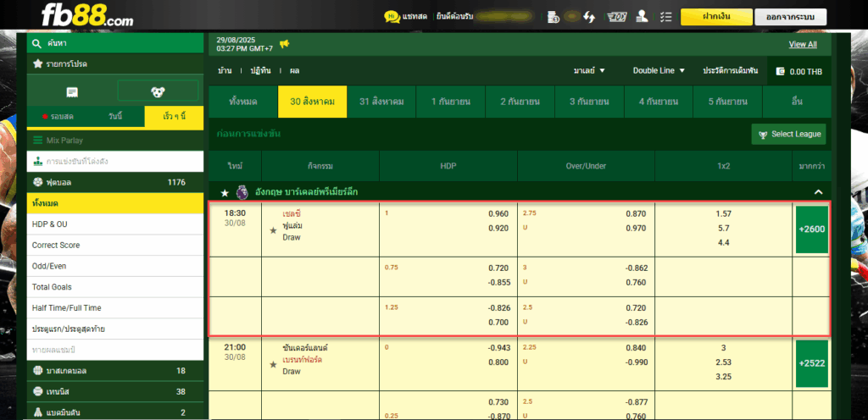868x420 pixels.
Task: Open ประวัติการเดิมพัน bet history link
Action: click(x=730, y=71)
